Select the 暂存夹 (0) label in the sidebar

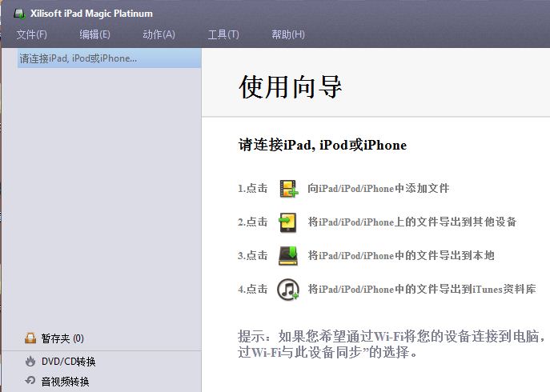point(62,338)
